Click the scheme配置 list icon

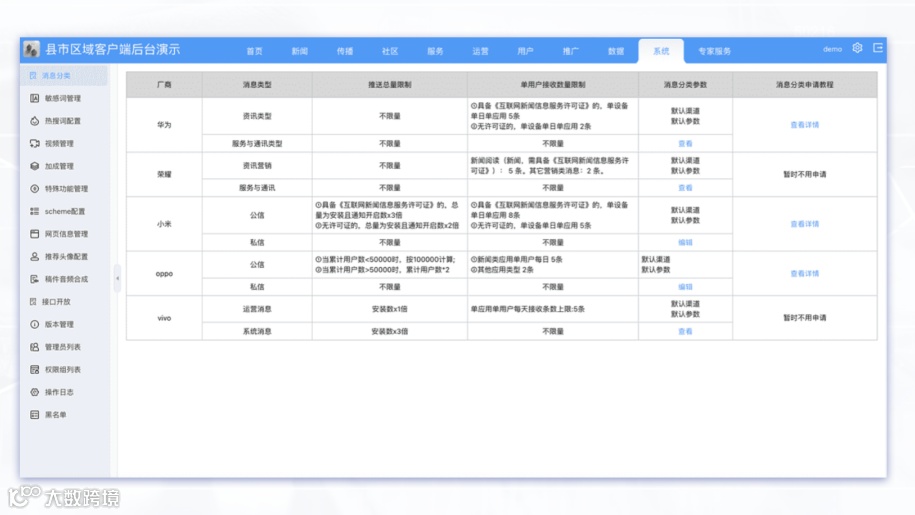34,212
